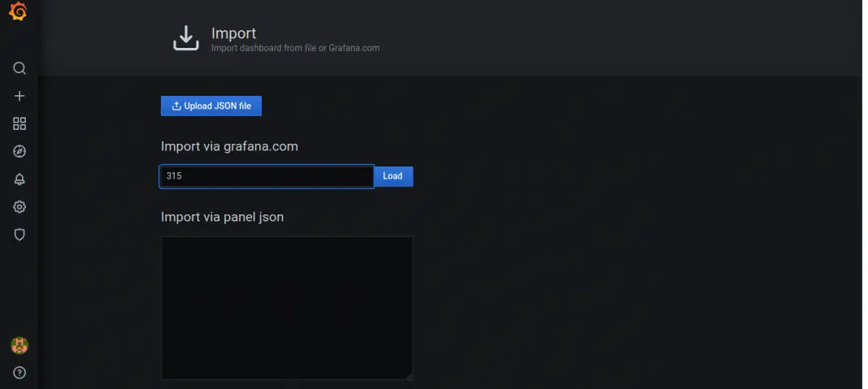The width and height of the screenshot is (868, 389).
Task: Click the "Import dashboard from file" subtitle
Action: tap(295, 48)
